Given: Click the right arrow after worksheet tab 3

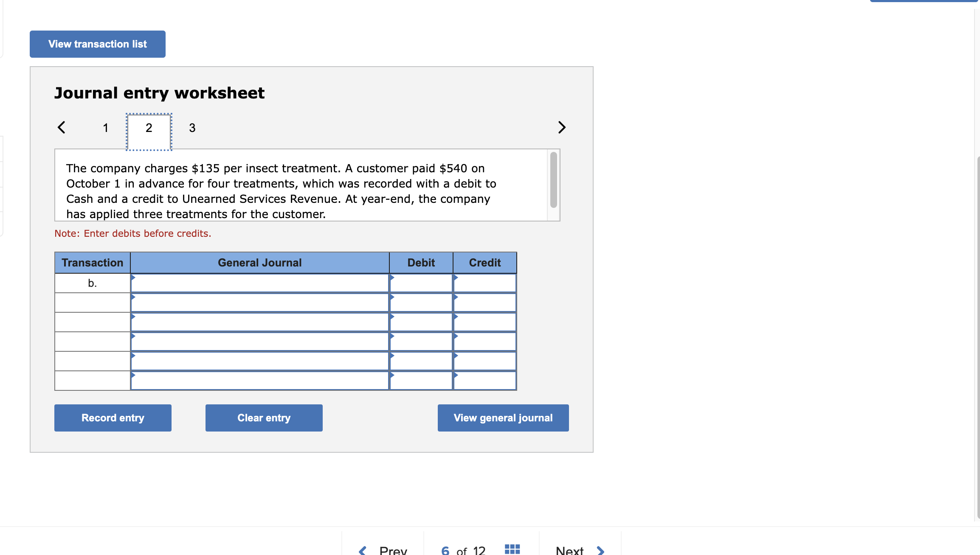Looking at the screenshot, I should (561, 127).
